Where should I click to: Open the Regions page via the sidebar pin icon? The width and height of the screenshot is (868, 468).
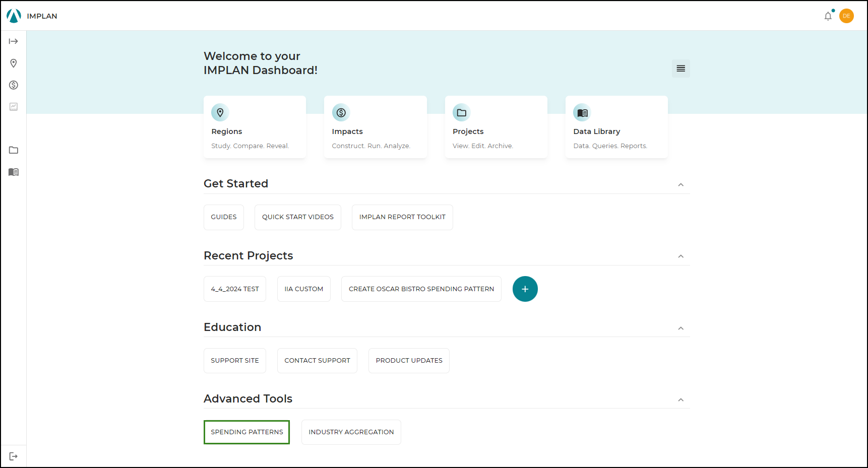tap(13, 63)
